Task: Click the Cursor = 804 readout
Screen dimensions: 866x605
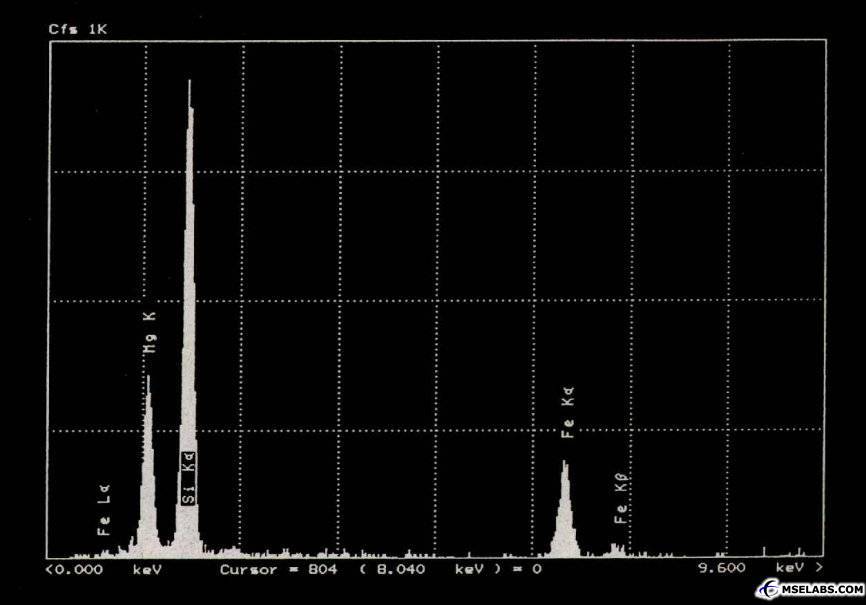Action: 278,569
